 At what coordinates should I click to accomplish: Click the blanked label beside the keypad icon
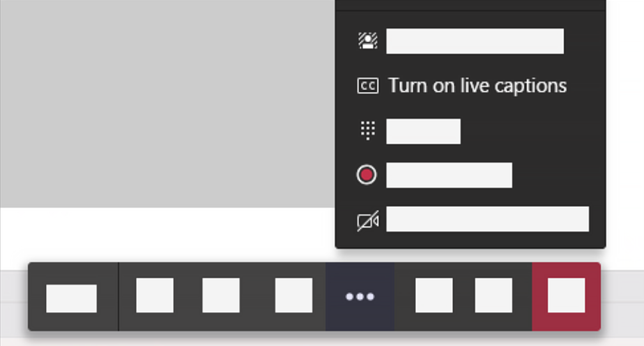click(423, 132)
